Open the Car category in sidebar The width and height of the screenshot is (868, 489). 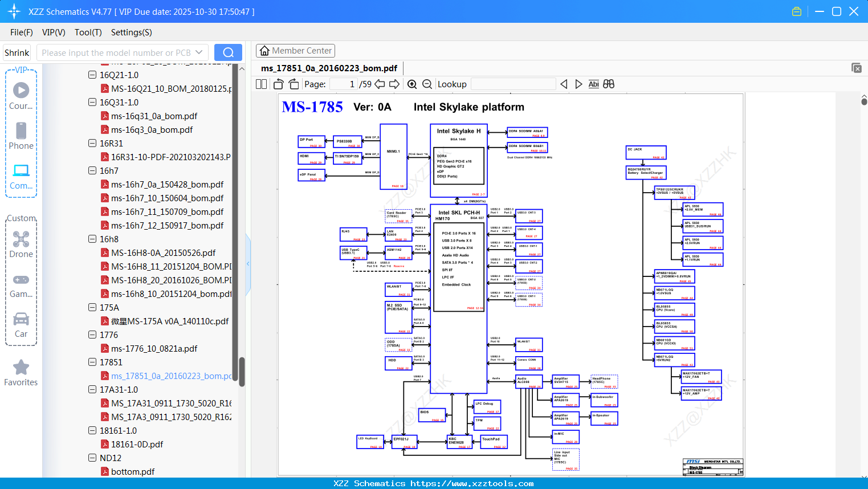tap(21, 325)
